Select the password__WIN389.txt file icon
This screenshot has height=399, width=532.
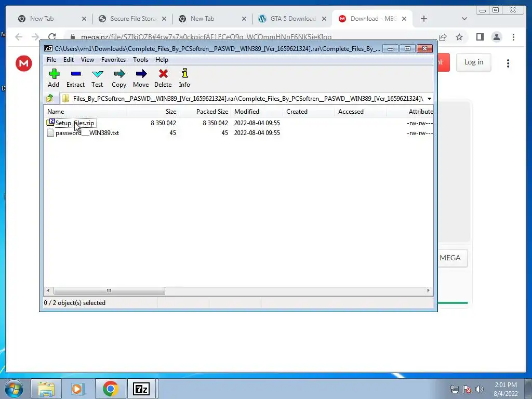50,132
